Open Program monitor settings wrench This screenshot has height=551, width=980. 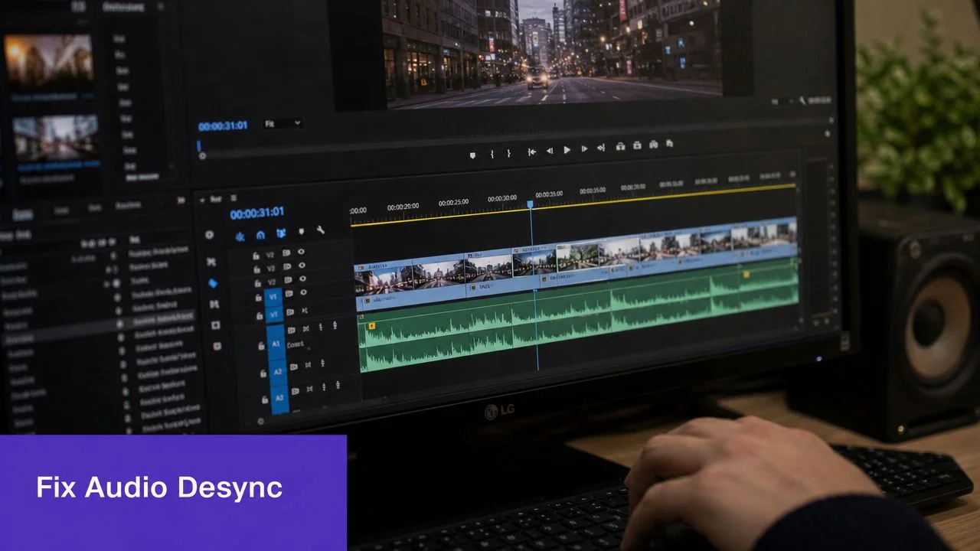tap(802, 100)
